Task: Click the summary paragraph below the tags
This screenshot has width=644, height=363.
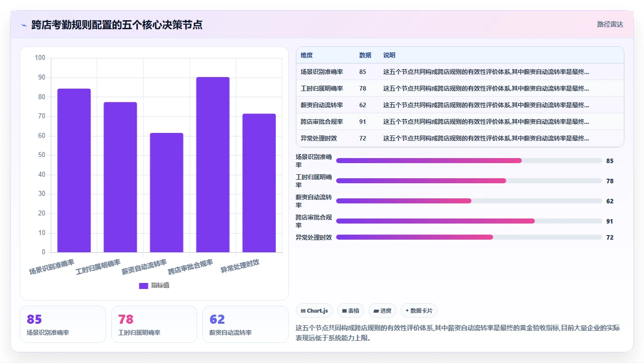Action: 458,333
